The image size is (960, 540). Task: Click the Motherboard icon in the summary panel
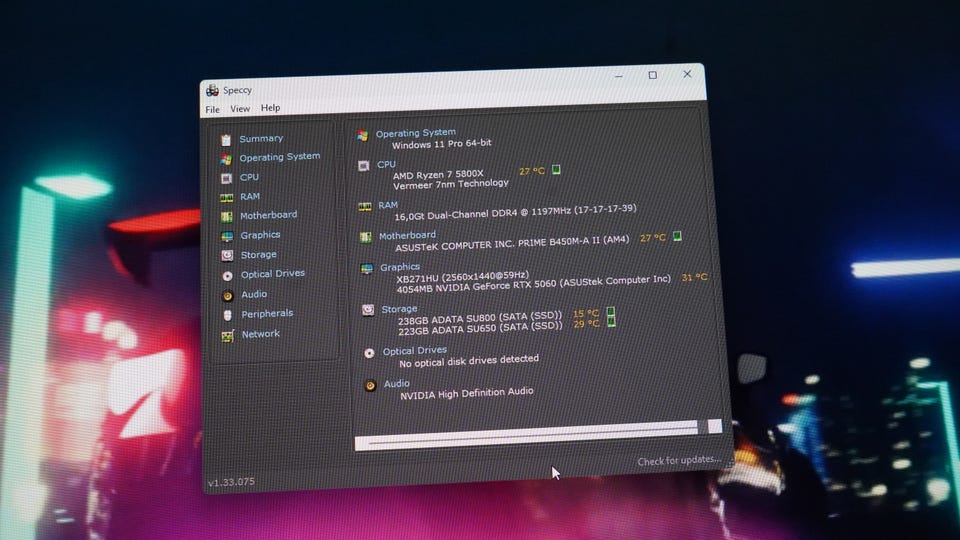click(x=366, y=237)
